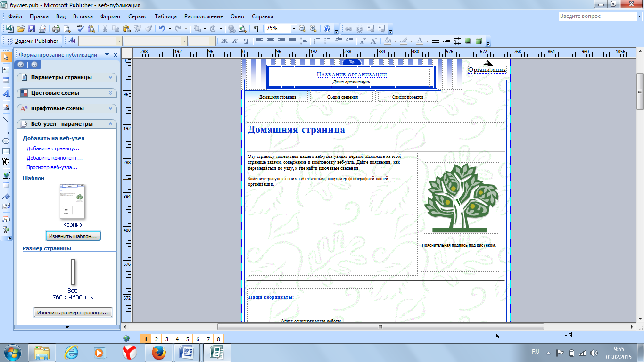Select the Text Box tool in the left toolbar

pyautogui.click(x=6, y=69)
